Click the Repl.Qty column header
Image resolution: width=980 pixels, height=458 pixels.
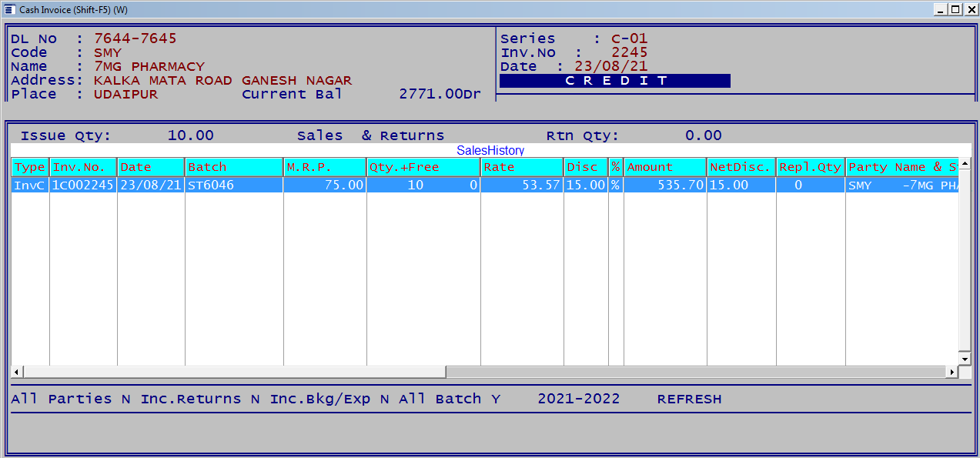[811, 167]
